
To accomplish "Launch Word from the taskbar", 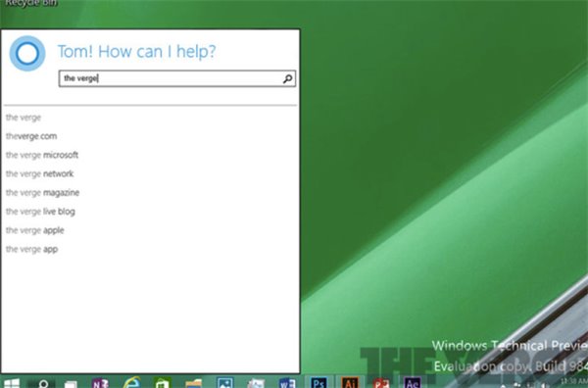I will (x=287, y=383).
